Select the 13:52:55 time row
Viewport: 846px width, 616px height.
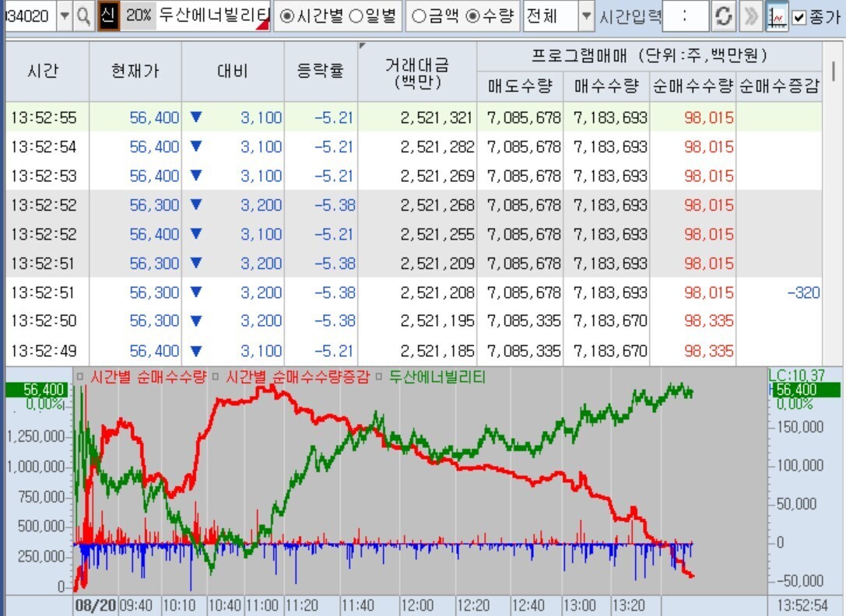(414, 117)
